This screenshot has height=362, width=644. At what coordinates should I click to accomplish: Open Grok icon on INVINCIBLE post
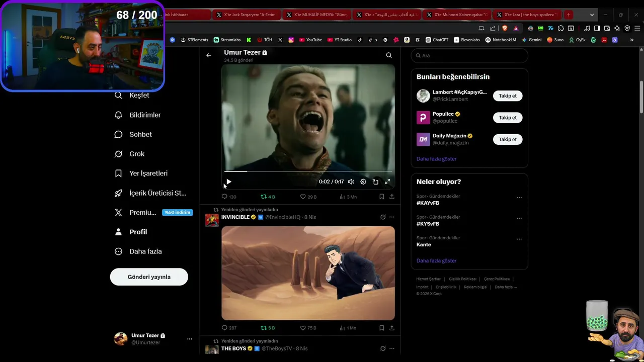coord(383,217)
